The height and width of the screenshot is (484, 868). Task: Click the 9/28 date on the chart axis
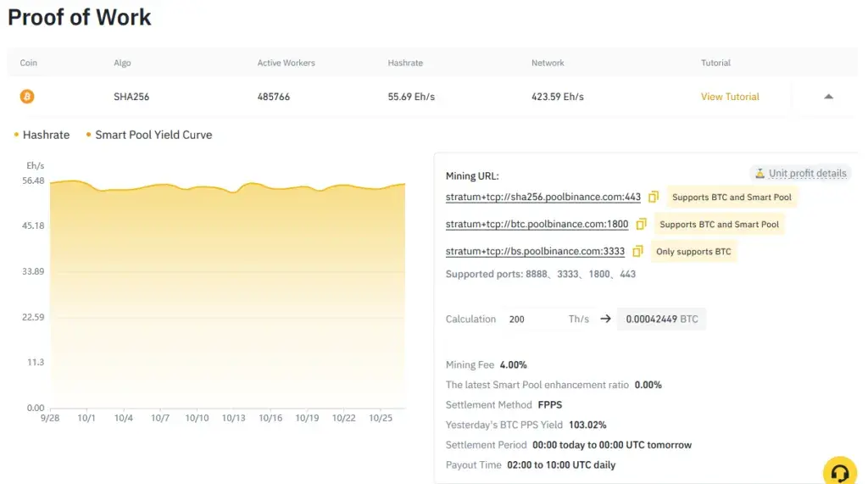[x=50, y=418]
